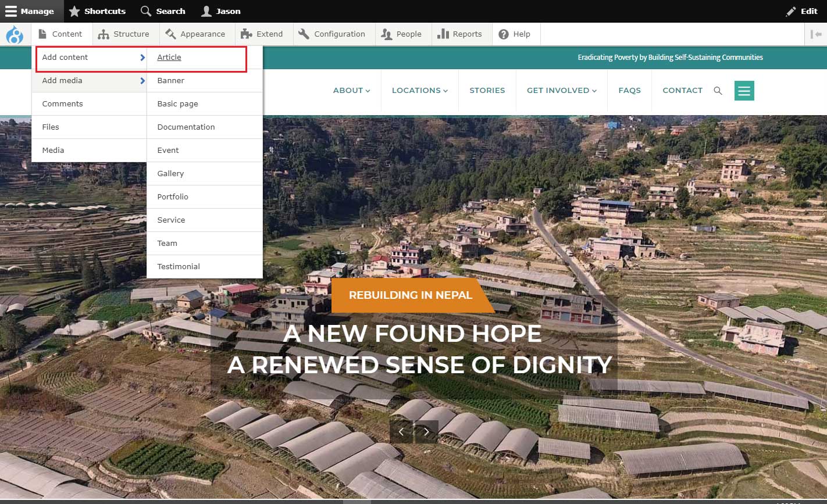This screenshot has height=504, width=827.
Task: Go to the CONTACT page
Action: (683, 91)
